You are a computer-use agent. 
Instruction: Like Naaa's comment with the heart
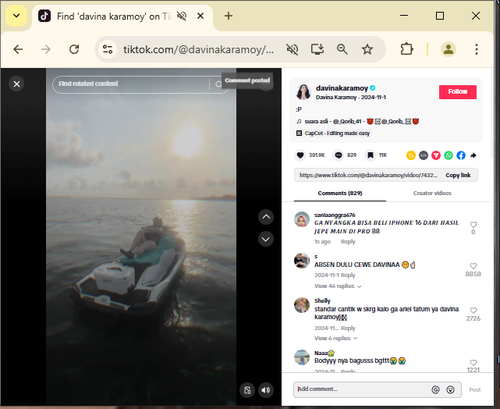pos(473,363)
